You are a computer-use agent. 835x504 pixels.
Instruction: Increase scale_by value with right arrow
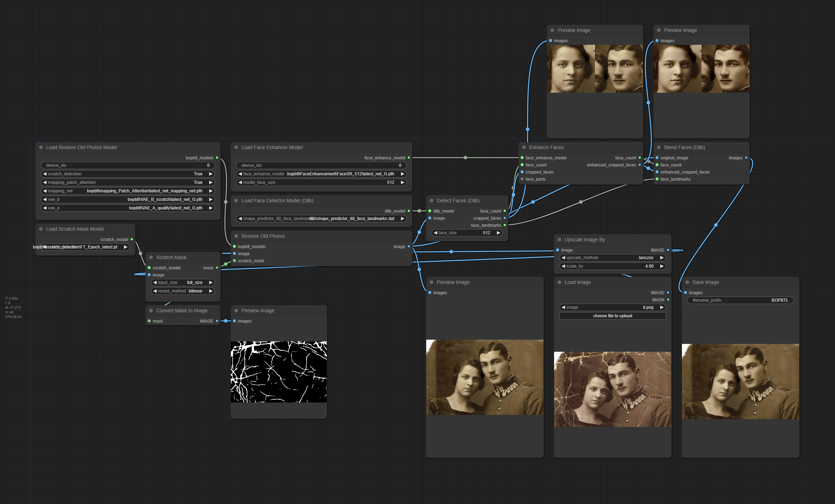click(662, 266)
